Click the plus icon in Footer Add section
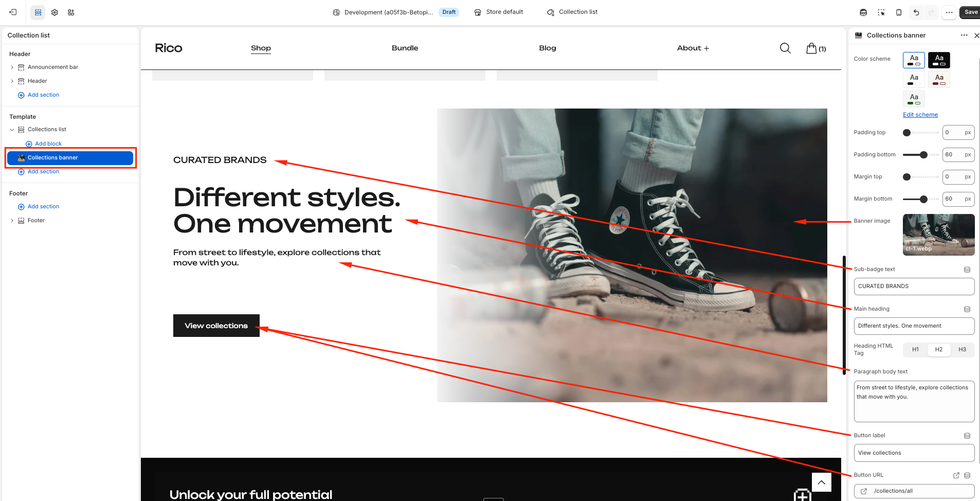 point(21,207)
